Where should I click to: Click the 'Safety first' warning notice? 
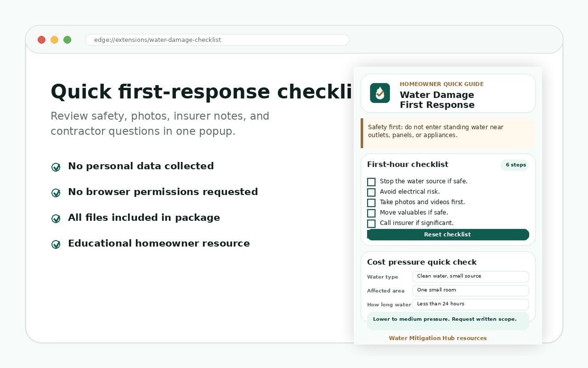pos(448,133)
